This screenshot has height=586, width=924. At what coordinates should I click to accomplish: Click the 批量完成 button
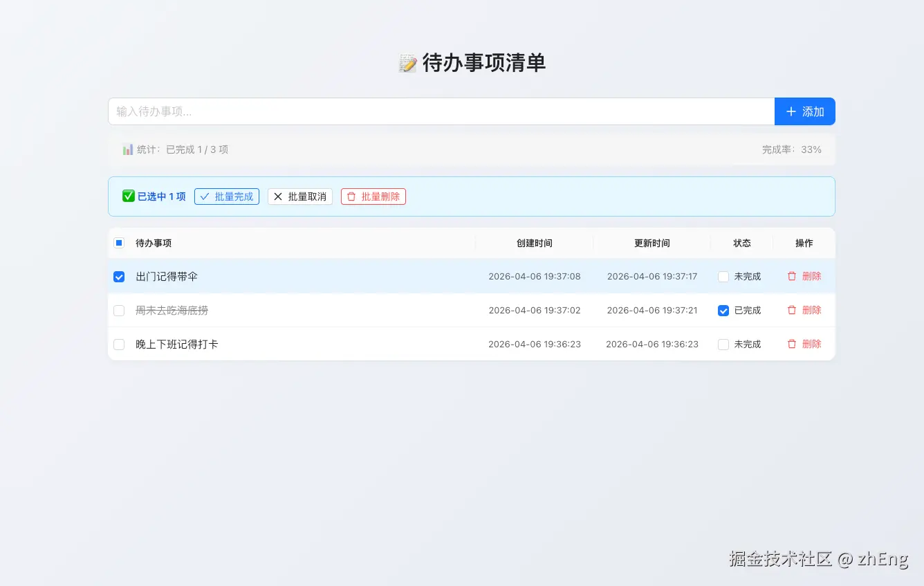(227, 196)
